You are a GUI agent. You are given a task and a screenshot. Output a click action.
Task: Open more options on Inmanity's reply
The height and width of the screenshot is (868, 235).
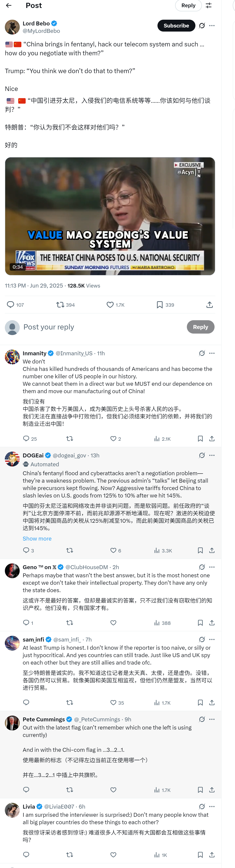(212, 353)
